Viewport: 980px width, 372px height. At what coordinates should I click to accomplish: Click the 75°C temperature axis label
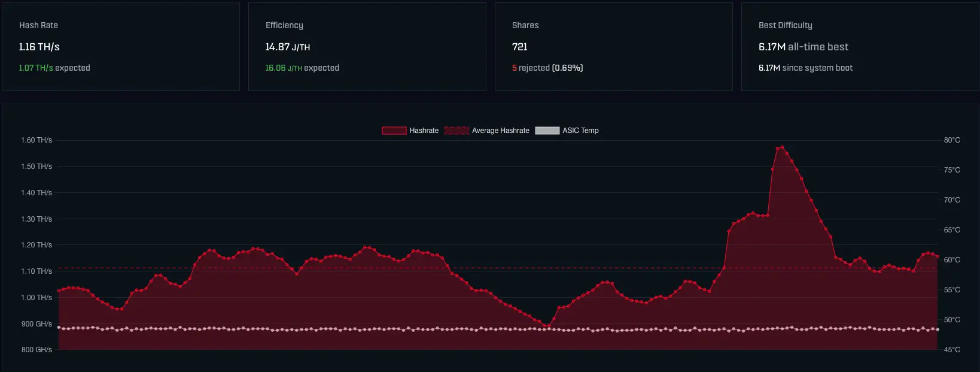[952, 170]
